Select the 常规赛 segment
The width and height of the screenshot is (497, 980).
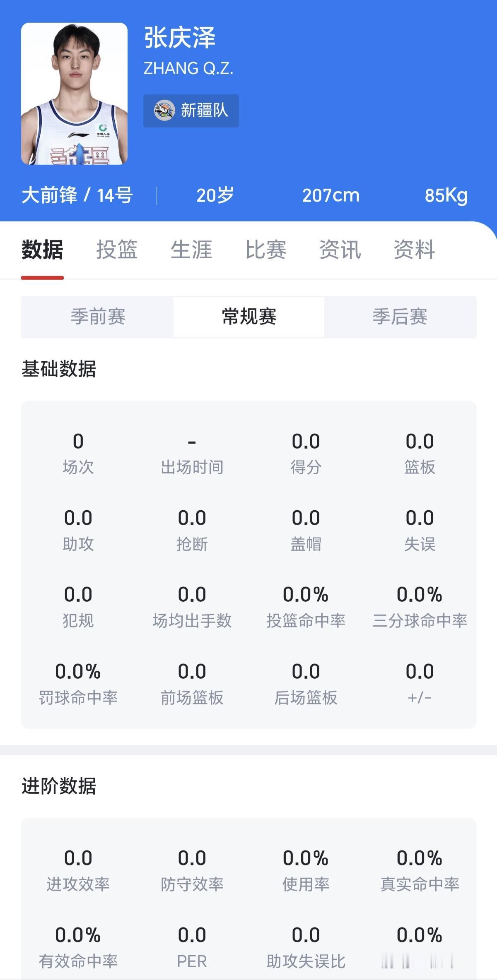point(249,317)
